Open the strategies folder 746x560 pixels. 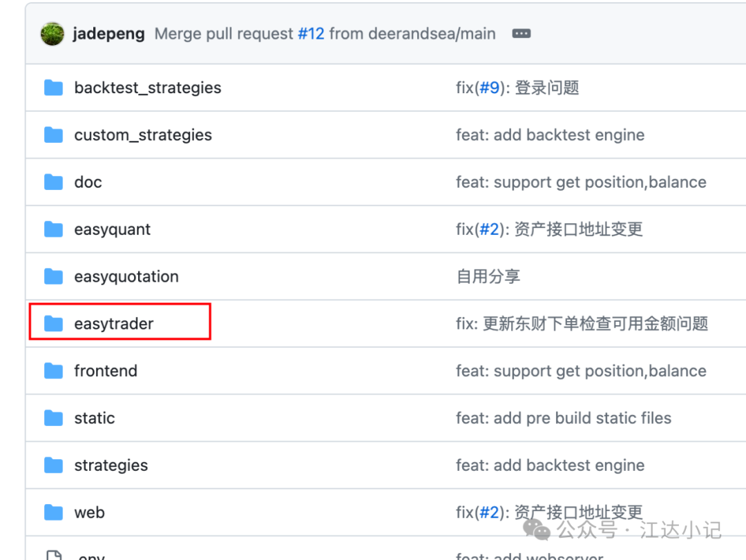click(x=111, y=465)
